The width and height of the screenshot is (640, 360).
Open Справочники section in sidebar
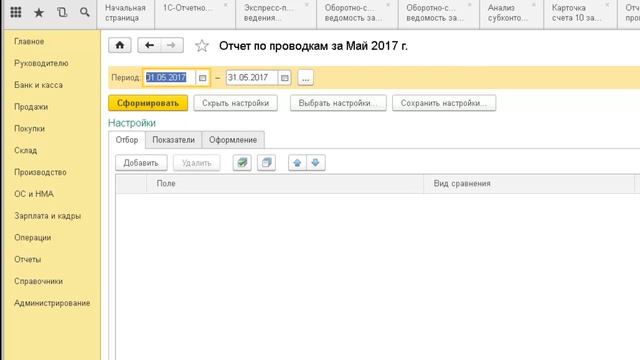pos(38,281)
